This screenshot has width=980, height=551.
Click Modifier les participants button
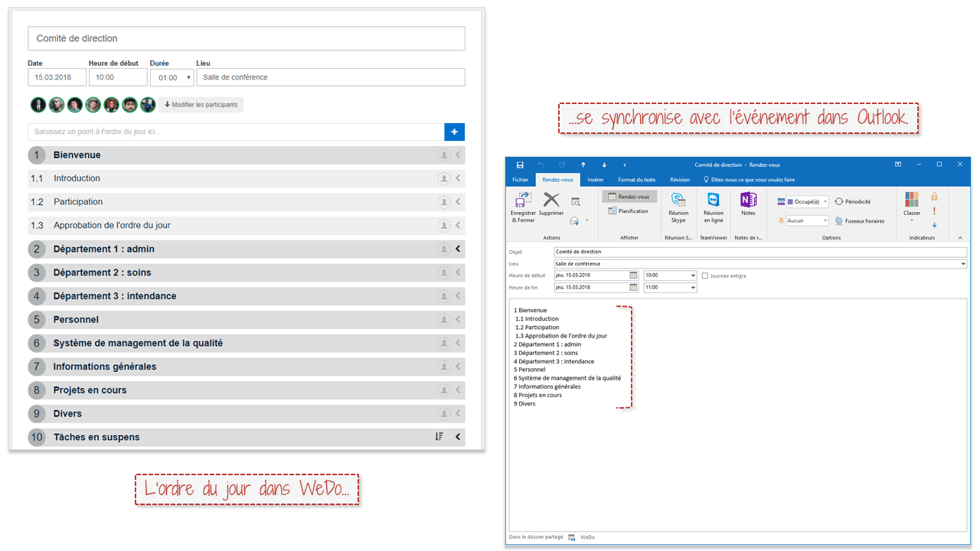pyautogui.click(x=201, y=105)
